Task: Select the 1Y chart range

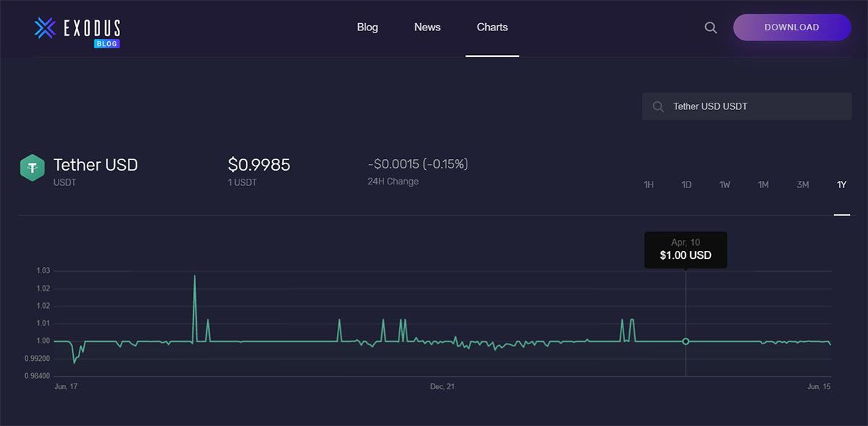Action: (x=841, y=184)
